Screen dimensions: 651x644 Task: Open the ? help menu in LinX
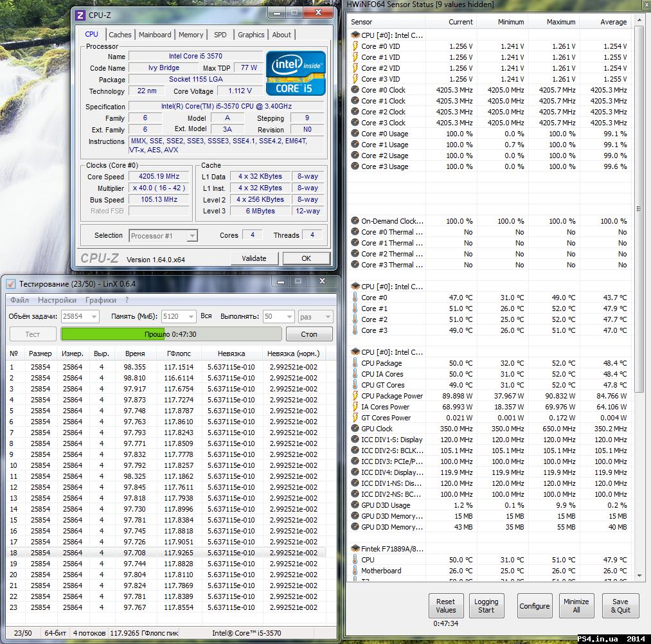pos(127,300)
